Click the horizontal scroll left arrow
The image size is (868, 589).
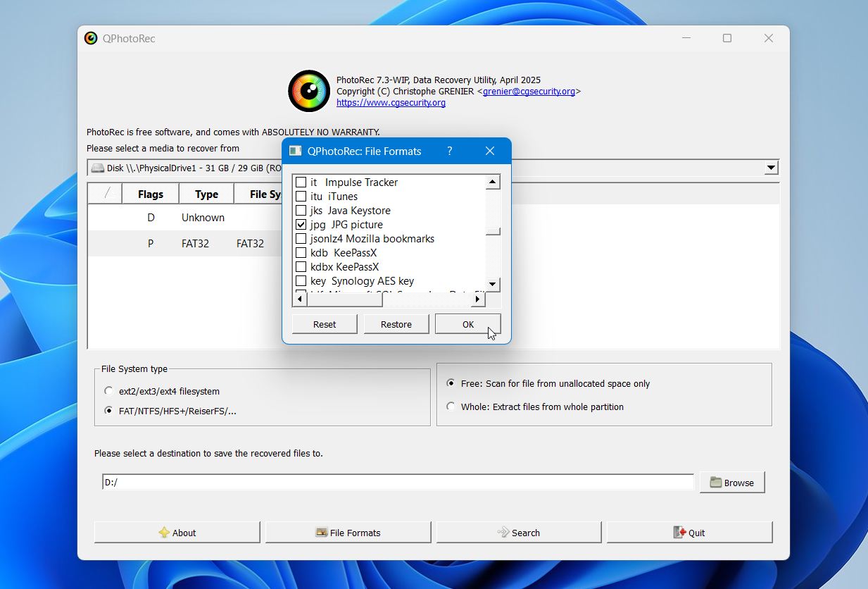click(299, 299)
